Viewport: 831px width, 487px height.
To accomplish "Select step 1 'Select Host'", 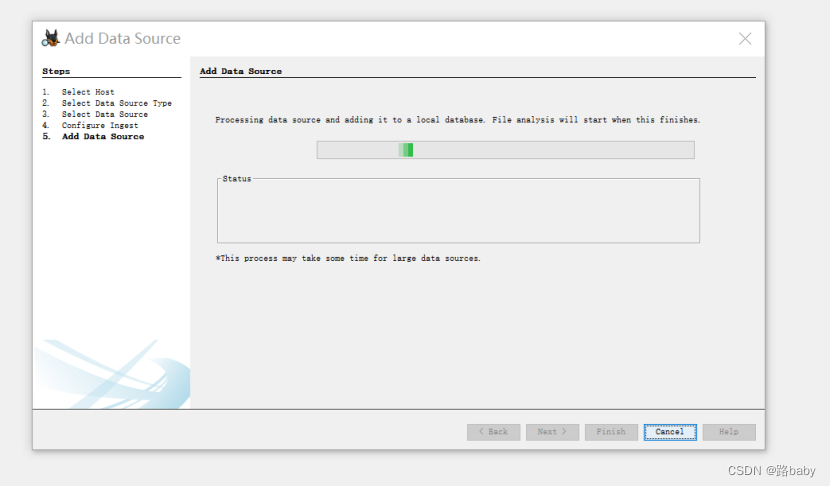I will [88, 92].
